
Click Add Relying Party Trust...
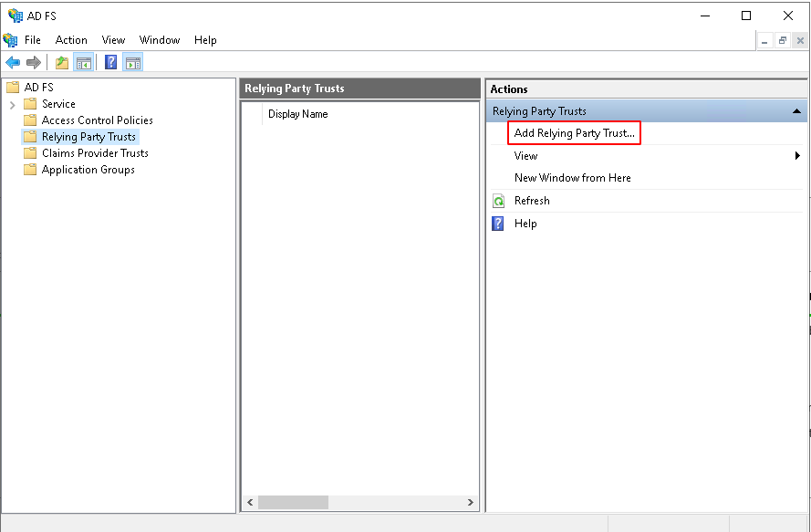(574, 133)
